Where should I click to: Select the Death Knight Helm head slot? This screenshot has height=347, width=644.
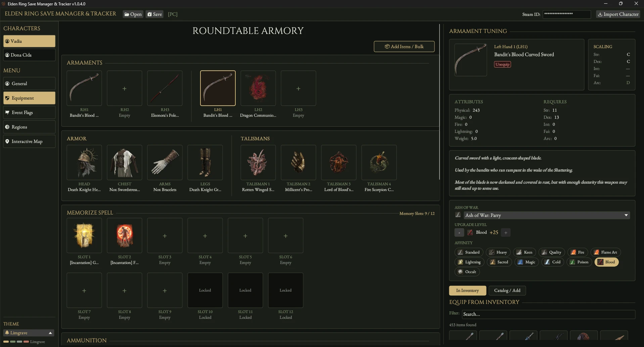84,162
